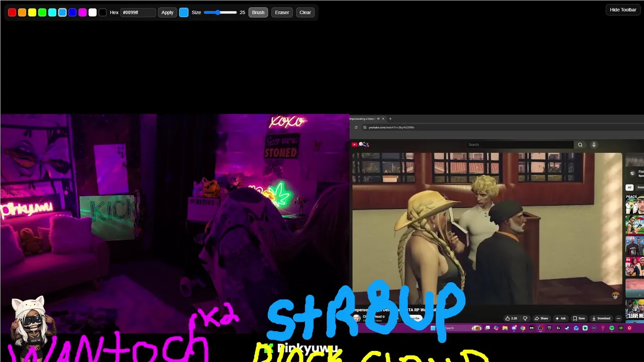This screenshot has width=644, height=362.
Task: Select the magenta color swatch
Action: [83, 12]
